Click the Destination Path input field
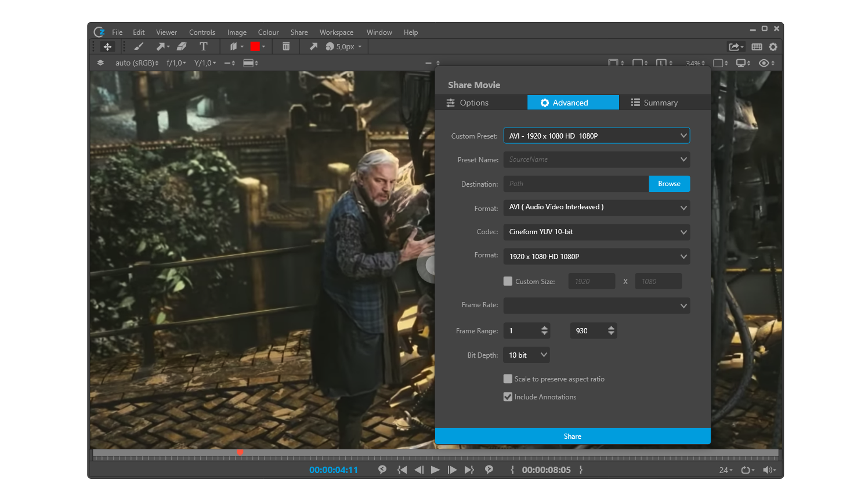Viewport: 868px width, 502px height. pyautogui.click(x=576, y=184)
